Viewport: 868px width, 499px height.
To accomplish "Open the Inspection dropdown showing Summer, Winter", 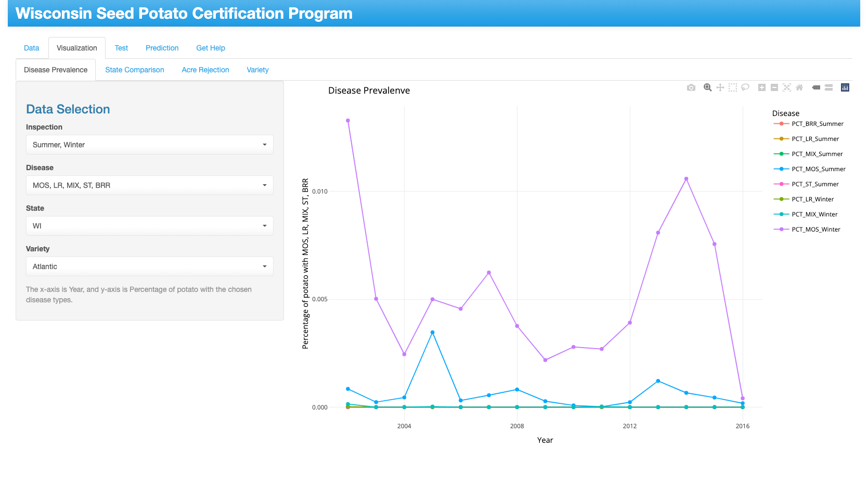I will [x=150, y=145].
